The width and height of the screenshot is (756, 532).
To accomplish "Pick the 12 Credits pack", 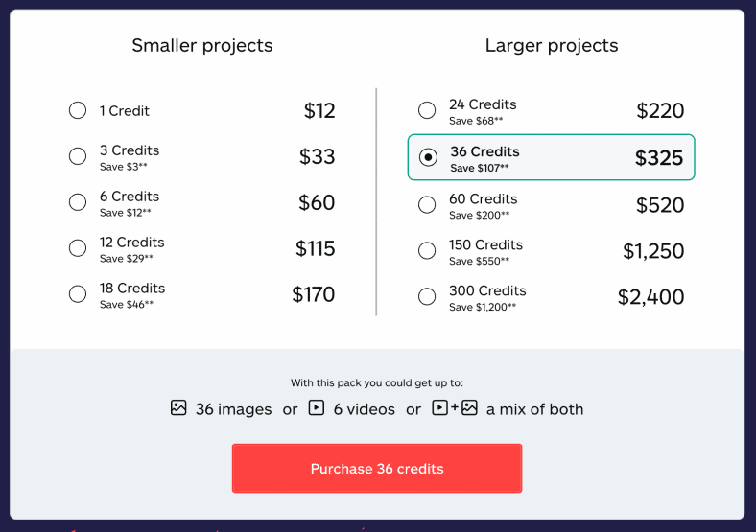I will click(x=78, y=248).
